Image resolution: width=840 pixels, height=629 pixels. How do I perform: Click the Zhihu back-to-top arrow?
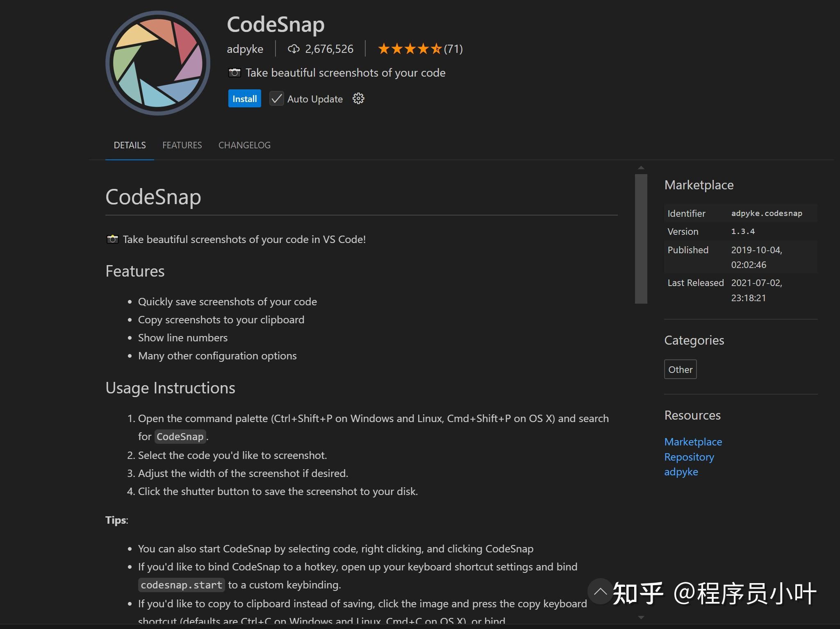point(600,592)
